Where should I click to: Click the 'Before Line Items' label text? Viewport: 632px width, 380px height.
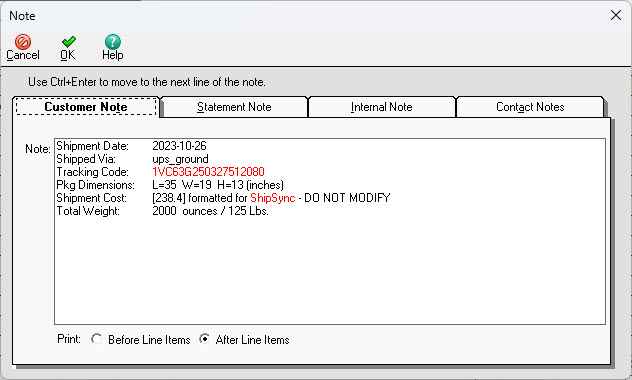[149, 340]
